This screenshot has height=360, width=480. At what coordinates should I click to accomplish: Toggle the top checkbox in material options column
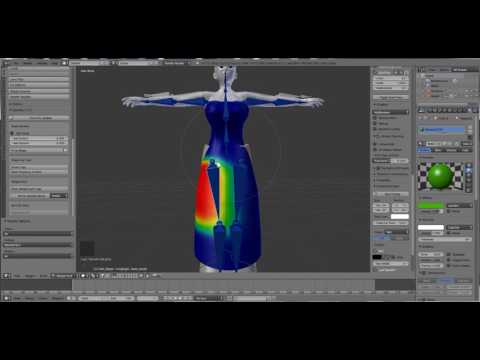(449, 254)
